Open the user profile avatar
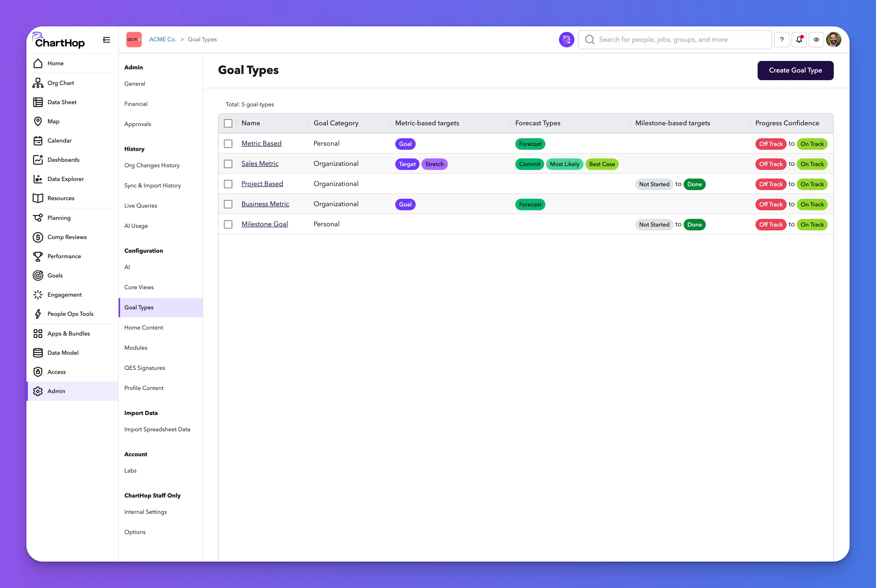This screenshot has height=588, width=876. [x=833, y=40]
